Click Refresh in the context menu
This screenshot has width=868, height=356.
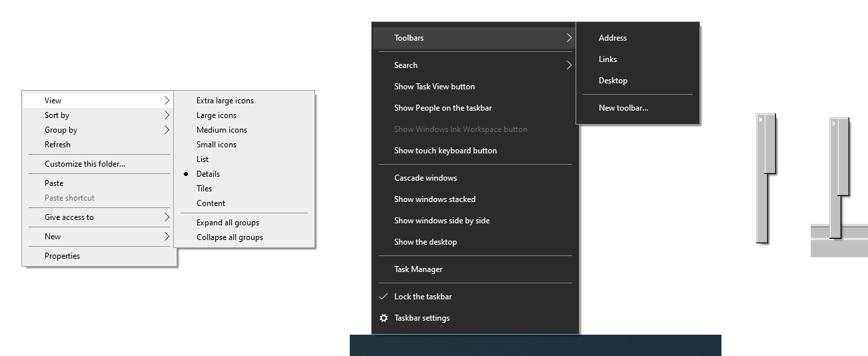57,145
